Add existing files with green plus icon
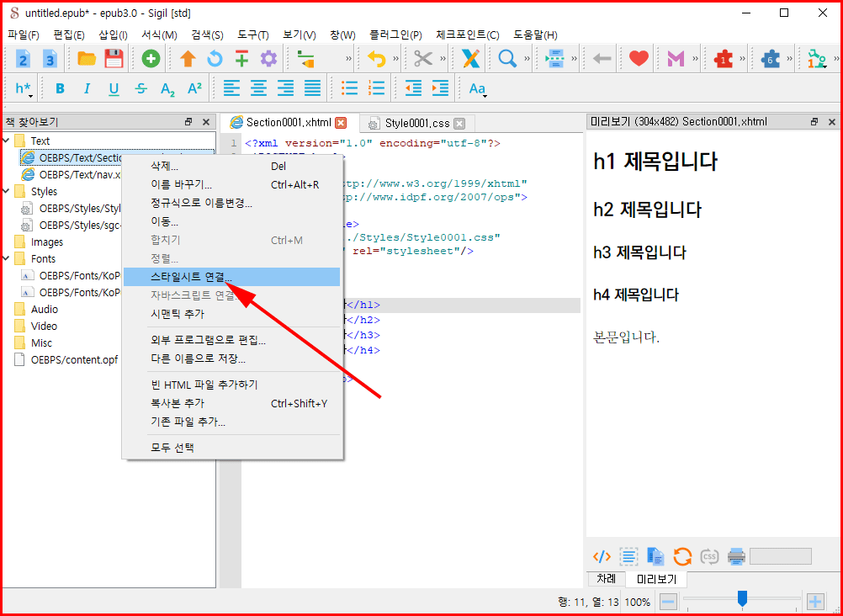 [x=151, y=58]
